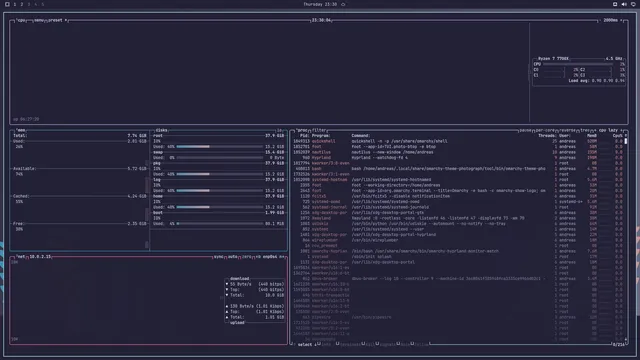Screen dimensions: 640x360
Task: Click the proc list scroll-down arrow
Action: tap(626, 339)
